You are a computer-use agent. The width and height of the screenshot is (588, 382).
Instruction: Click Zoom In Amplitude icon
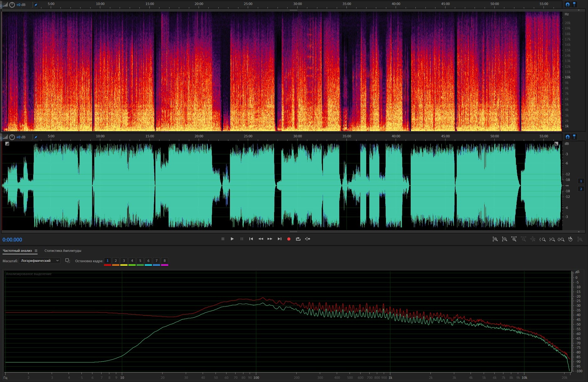point(495,239)
